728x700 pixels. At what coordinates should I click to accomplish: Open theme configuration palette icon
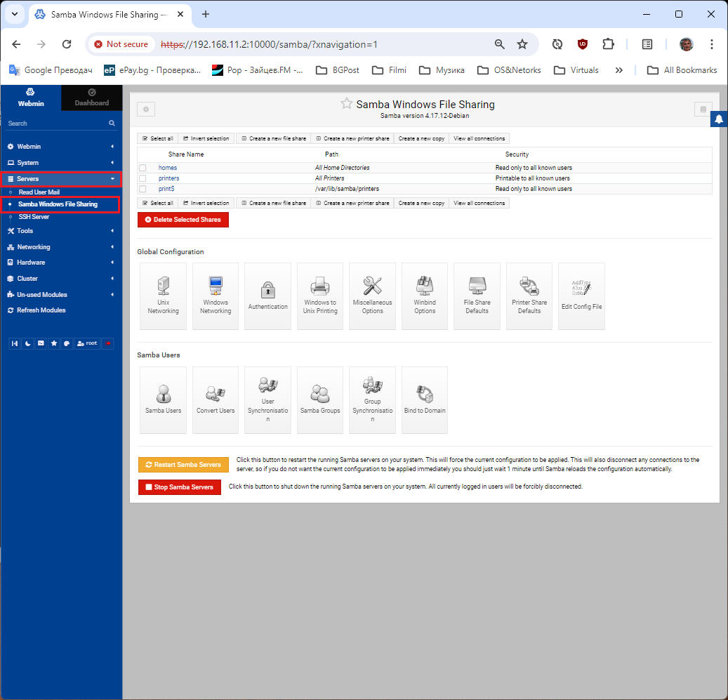pyautogui.click(x=67, y=343)
